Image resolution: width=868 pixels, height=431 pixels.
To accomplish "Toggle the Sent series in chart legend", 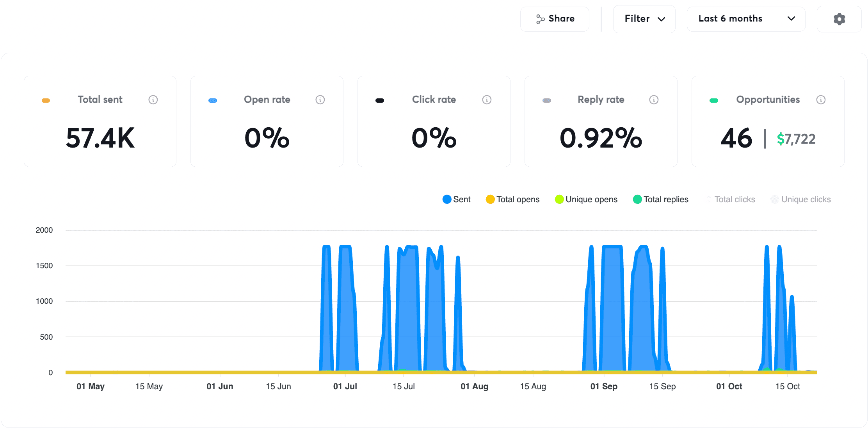I will [x=457, y=199].
